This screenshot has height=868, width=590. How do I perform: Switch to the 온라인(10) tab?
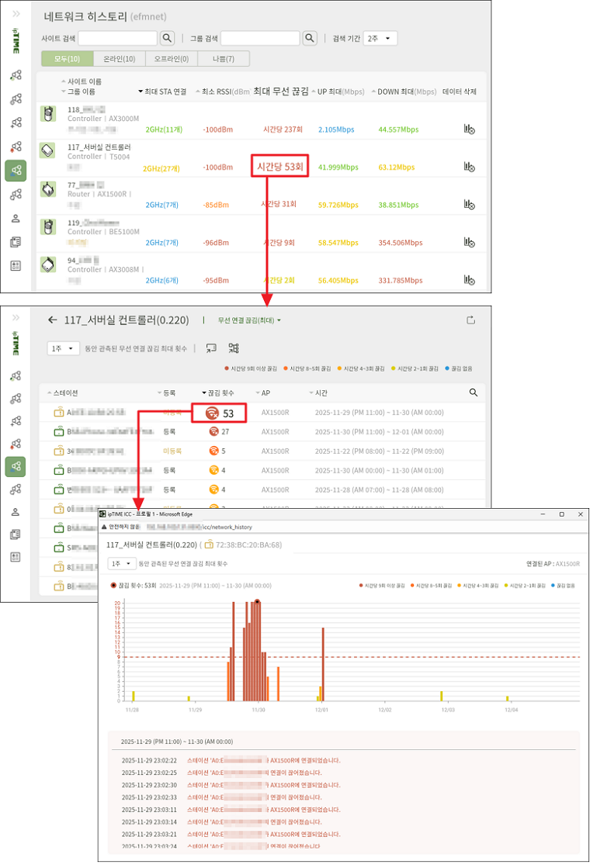pos(119,59)
